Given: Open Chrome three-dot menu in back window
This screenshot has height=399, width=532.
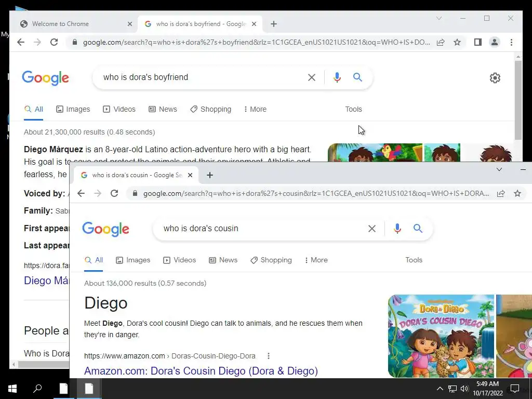Looking at the screenshot, I should coord(511,42).
